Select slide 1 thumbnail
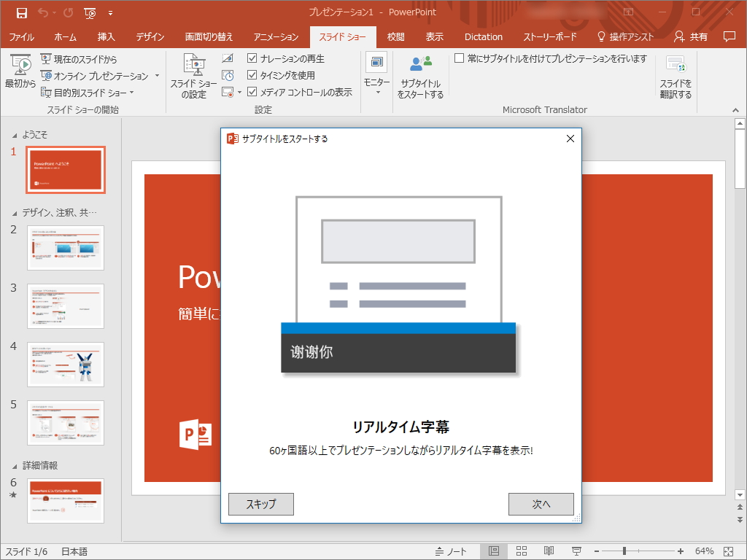This screenshot has height=560, width=747. click(x=66, y=170)
